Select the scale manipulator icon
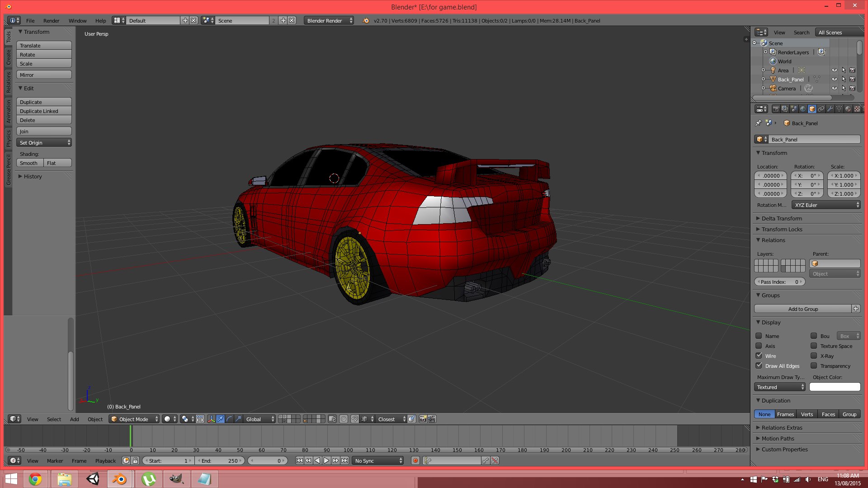Viewport: 868px width, 488px height. (238, 419)
